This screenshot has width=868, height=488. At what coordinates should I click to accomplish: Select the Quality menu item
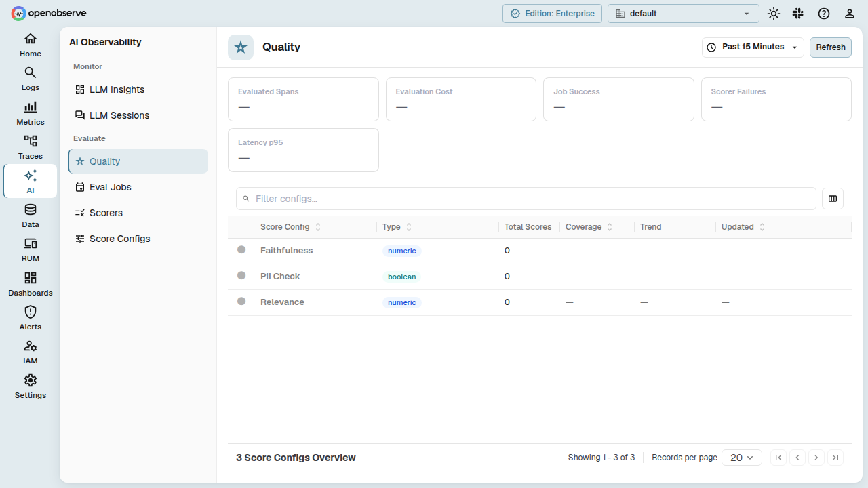click(x=138, y=161)
